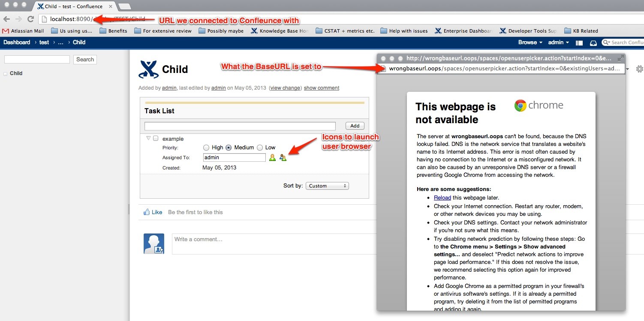Click the Added by admin link
Viewport: 644px width, 321px height.
tap(169, 88)
